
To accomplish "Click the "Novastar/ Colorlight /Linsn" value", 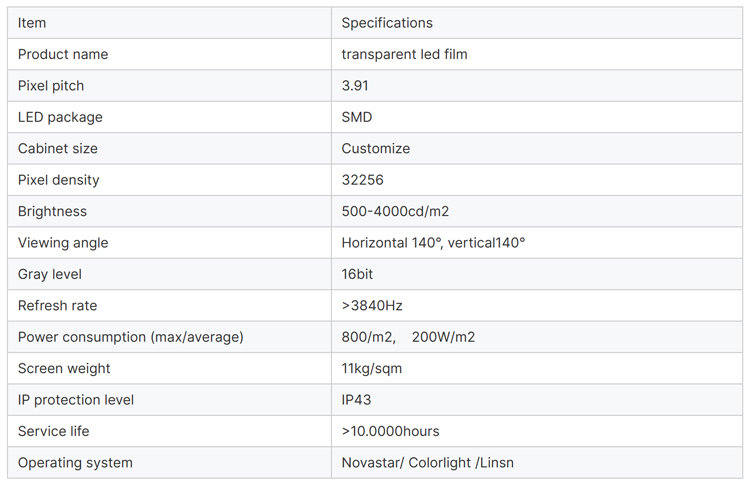I will 428,463.
